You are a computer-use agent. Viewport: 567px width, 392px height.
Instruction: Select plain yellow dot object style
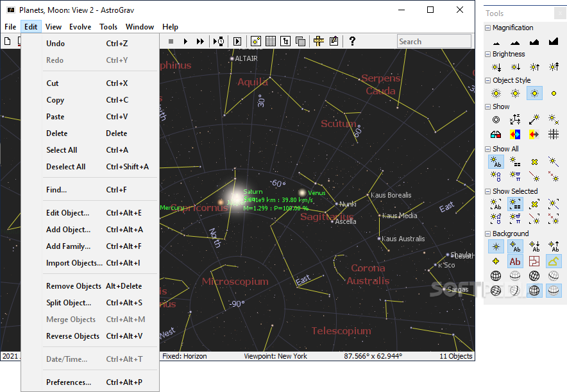(x=554, y=93)
